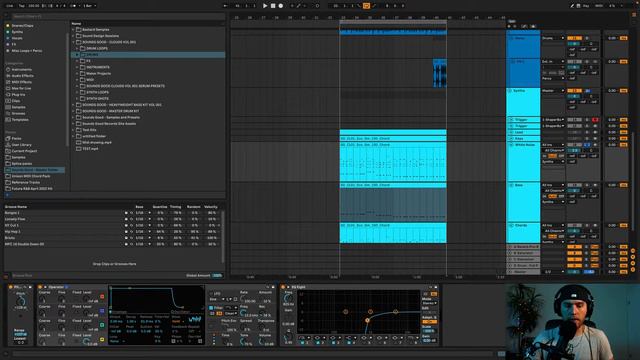This screenshot has width=640, height=360.
Task: Select Operator oscillator A red button
Action: (x=102, y=297)
